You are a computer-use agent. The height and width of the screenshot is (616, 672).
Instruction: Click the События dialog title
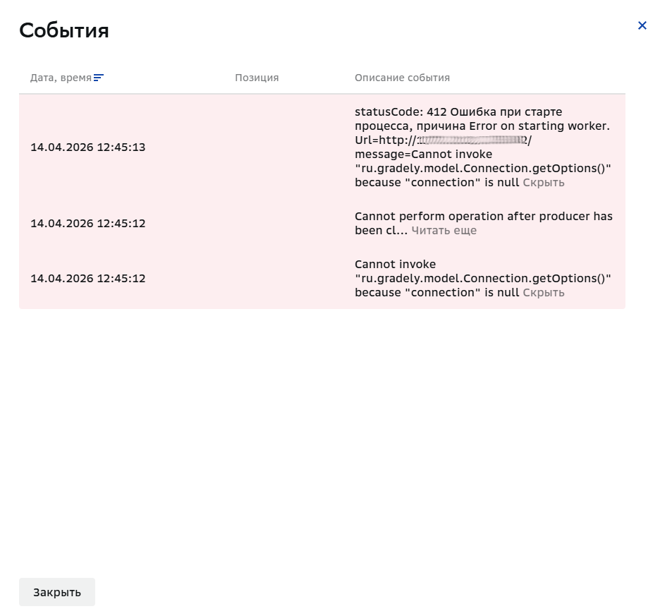coord(64,30)
